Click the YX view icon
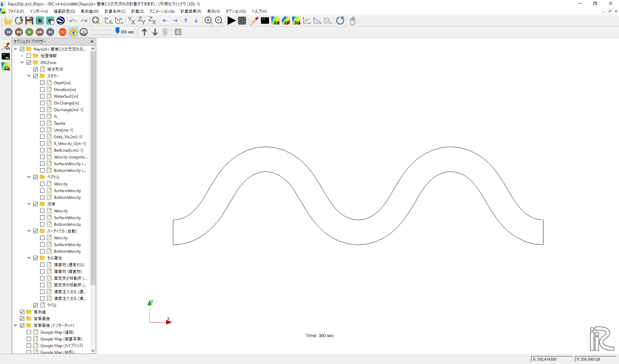 [x=131, y=21]
